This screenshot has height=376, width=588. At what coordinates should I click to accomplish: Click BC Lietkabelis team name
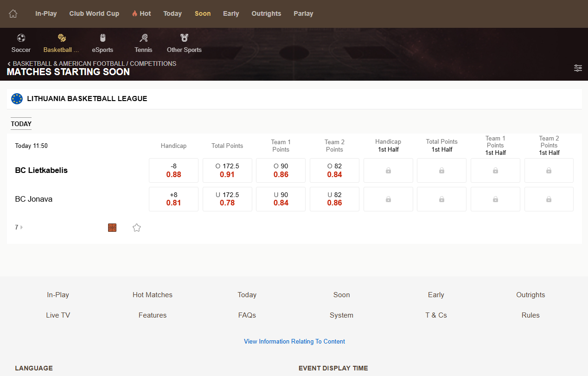click(41, 170)
